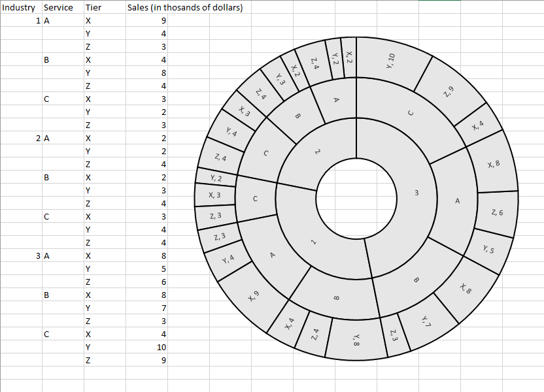Click the 'Y, 8' outer chart segment
This screenshot has height=392, width=544.
click(x=356, y=340)
